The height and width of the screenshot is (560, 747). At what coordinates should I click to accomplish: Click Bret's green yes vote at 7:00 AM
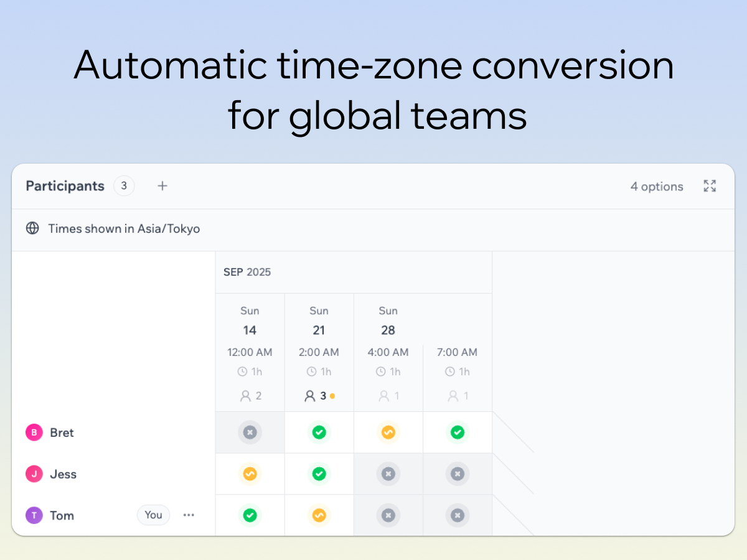click(x=457, y=432)
